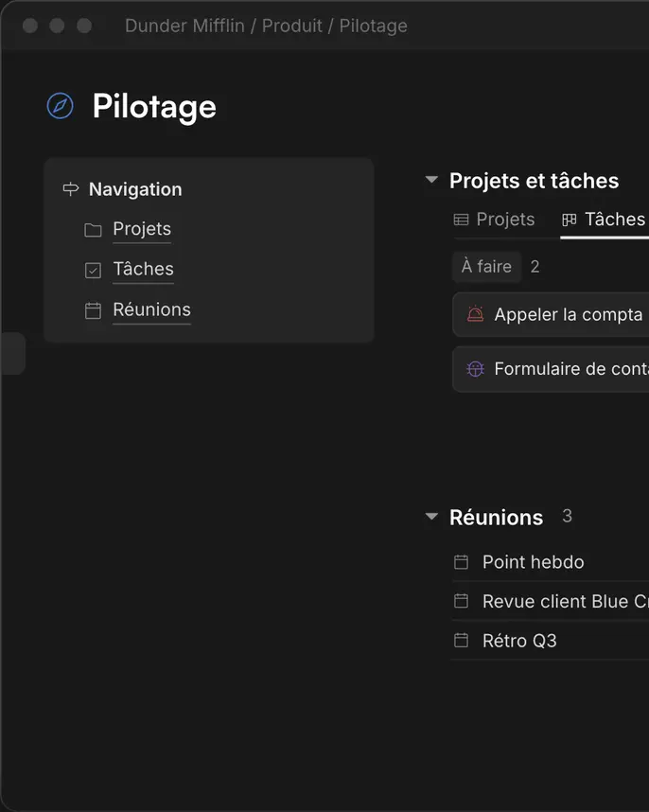Open the Revue client Blue meeting row
The height and width of the screenshot is (812, 649).
(x=551, y=602)
